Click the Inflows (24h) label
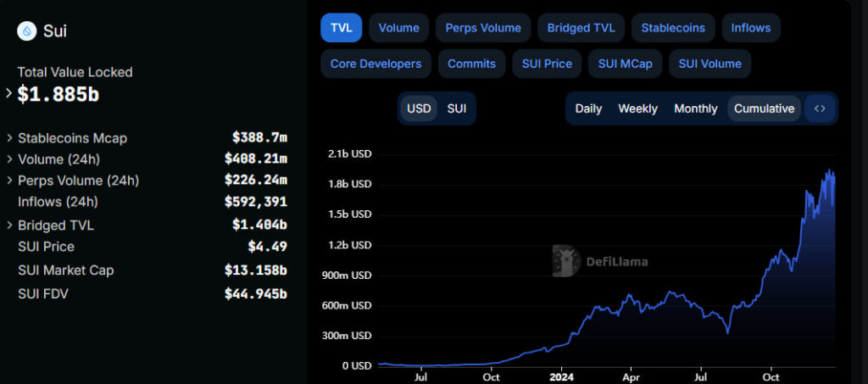868x384 pixels. pyautogui.click(x=58, y=202)
